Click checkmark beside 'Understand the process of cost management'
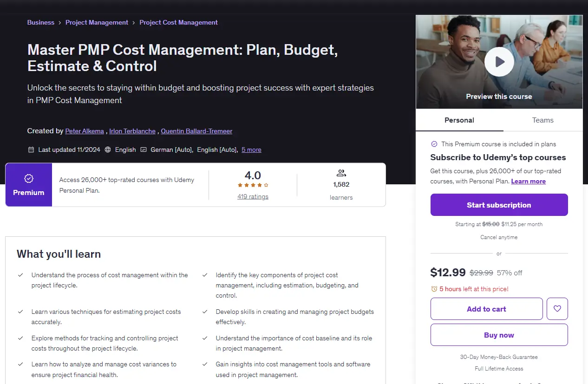 pyautogui.click(x=20, y=275)
